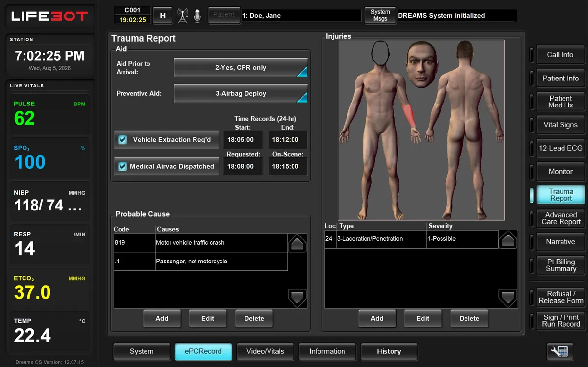Open History bottom tab
588x367 pixels.
point(389,351)
